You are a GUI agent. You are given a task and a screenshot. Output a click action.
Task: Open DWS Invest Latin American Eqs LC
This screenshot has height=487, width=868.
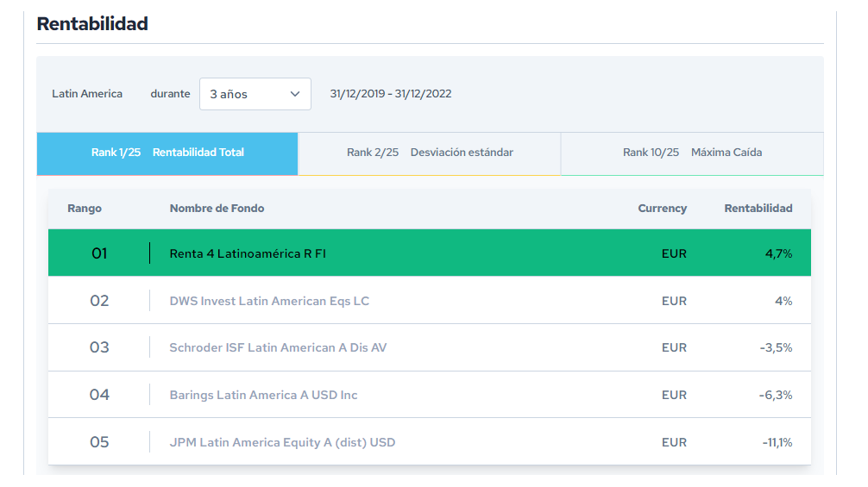pyautogui.click(x=269, y=301)
